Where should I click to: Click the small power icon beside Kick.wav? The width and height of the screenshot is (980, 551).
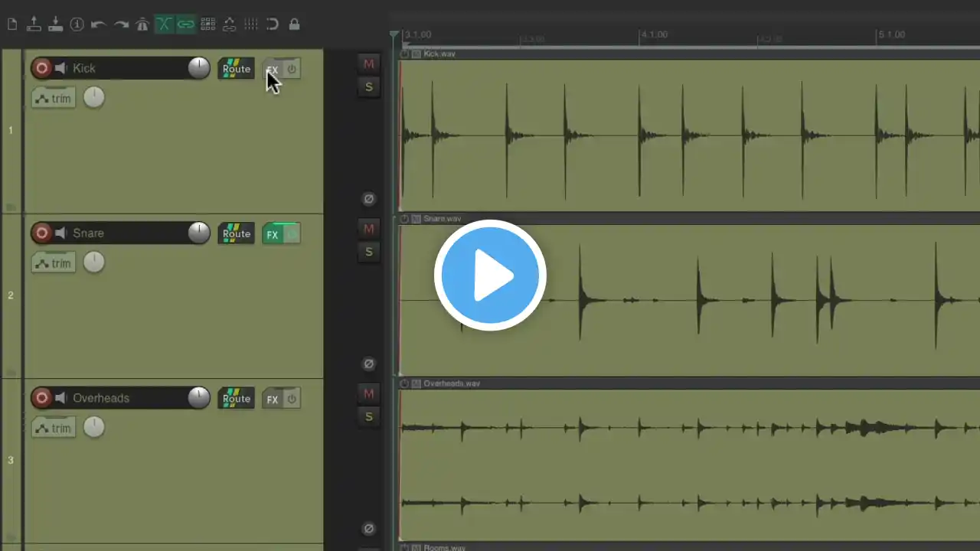[405, 54]
